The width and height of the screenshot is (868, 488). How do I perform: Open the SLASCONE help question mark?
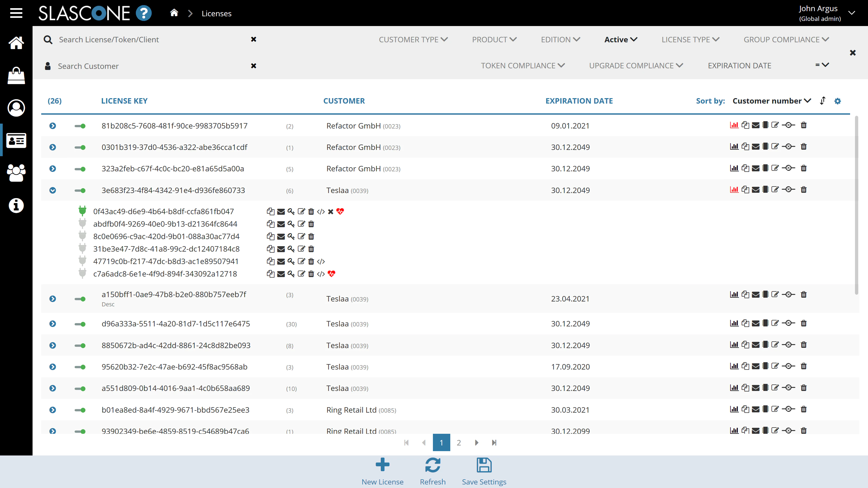[x=143, y=13]
